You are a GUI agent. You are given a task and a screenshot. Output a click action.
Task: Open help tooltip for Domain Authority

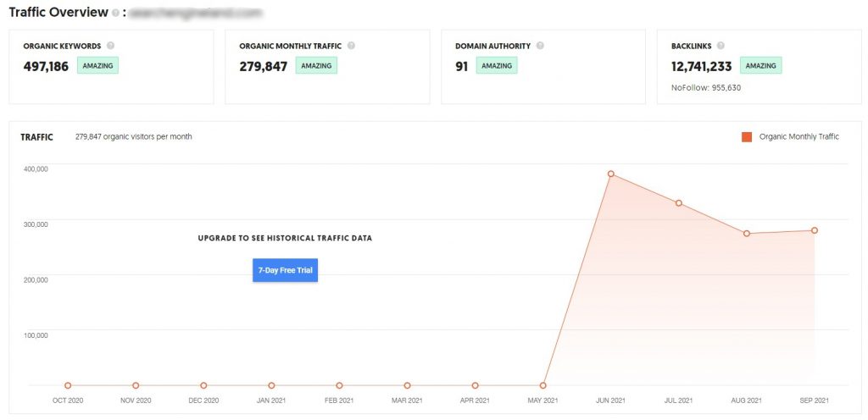pyautogui.click(x=540, y=46)
